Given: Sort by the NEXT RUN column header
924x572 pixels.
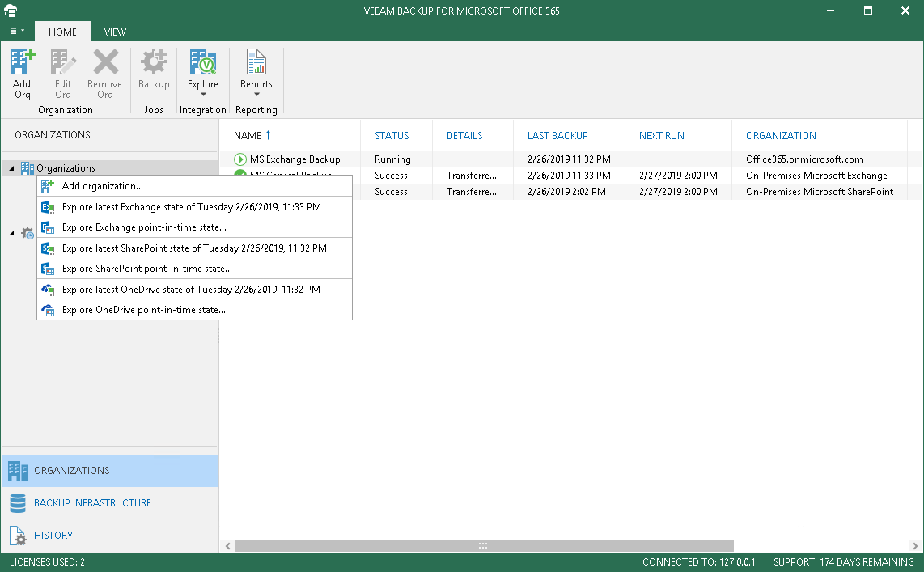Looking at the screenshot, I should [x=678, y=135].
